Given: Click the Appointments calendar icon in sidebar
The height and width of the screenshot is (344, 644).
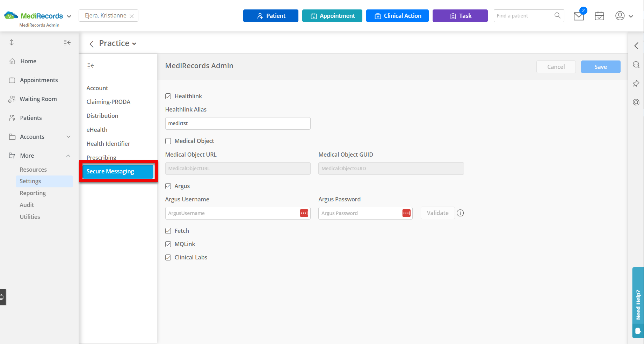Looking at the screenshot, I should (12, 80).
